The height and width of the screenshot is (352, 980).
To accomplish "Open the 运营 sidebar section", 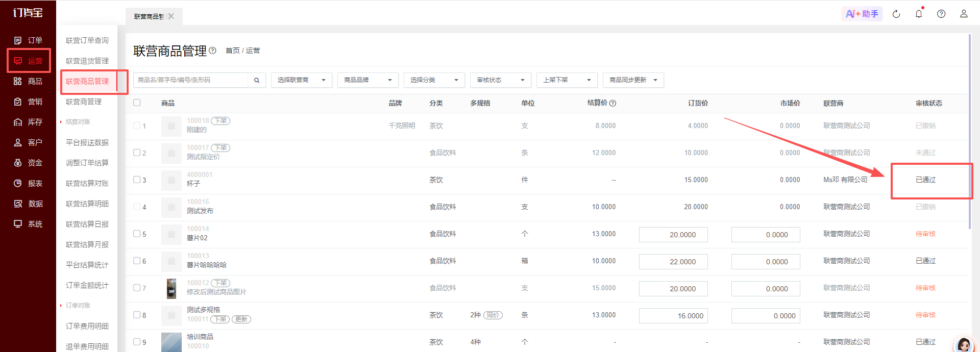I will point(28,61).
